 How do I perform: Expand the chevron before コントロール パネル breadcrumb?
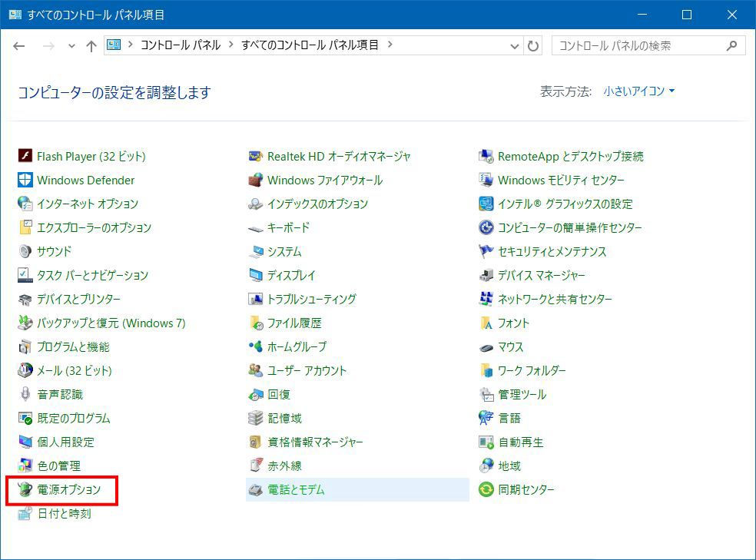tap(130, 45)
